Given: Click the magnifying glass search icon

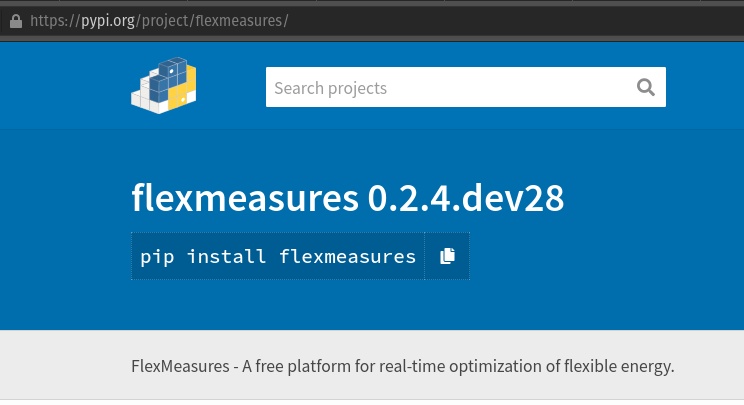Looking at the screenshot, I should point(645,87).
